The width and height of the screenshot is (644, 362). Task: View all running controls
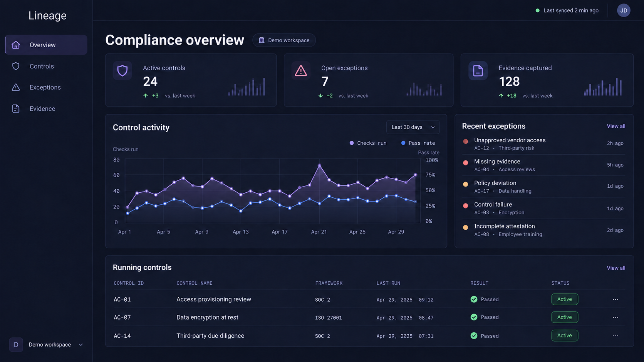pyautogui.click(x=616, y=268)
